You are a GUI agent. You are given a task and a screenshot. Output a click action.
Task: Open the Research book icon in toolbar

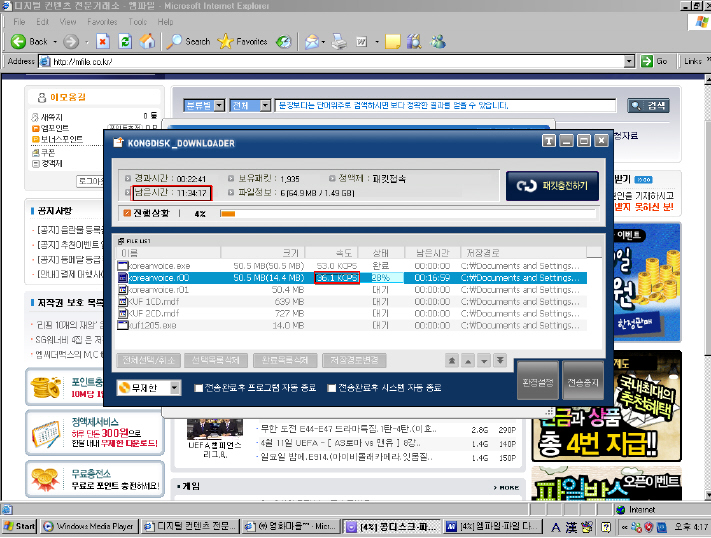(x=414, y=42)
